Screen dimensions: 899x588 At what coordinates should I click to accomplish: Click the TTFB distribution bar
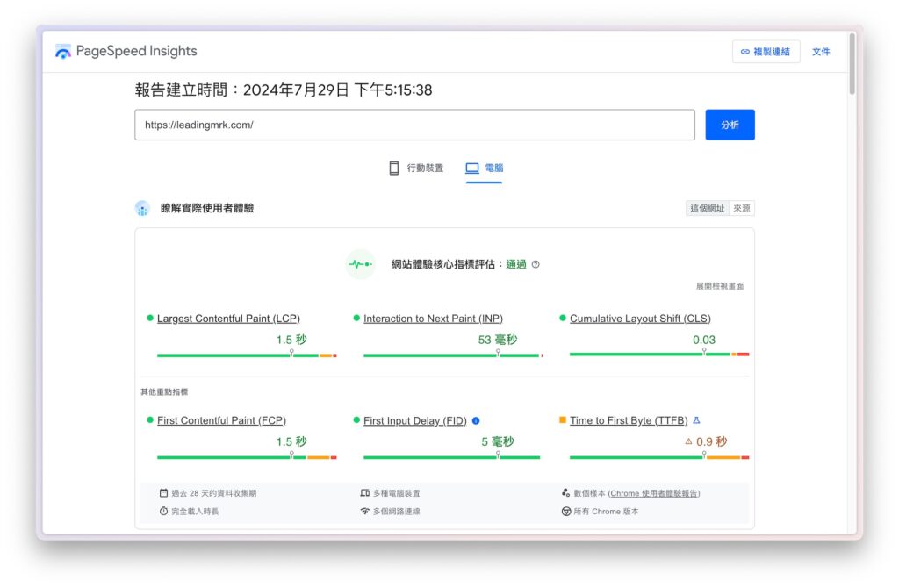tap(659, 457)
